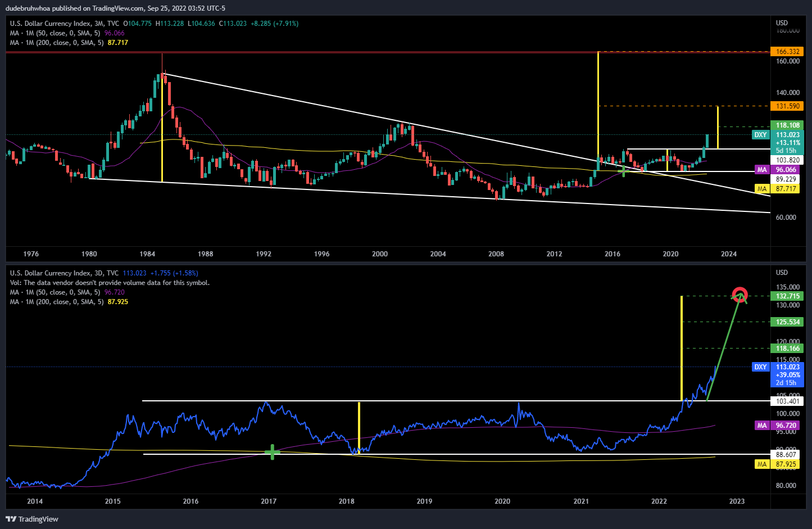Click the blue DXY symbol tag on bottom chart
The height and width of the screenshot is (529, 812).
(760, 367)
